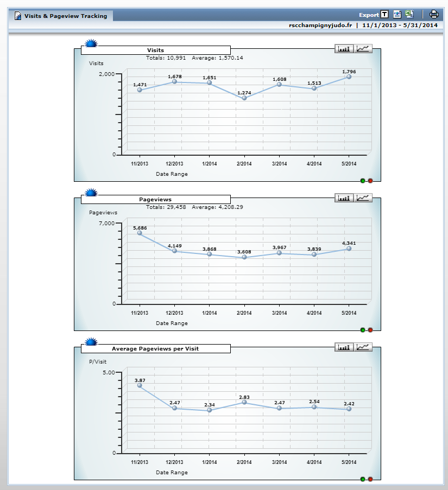Select the 1,471 Visits data point
The image size is (448, 490).
(x=140, y=90)
